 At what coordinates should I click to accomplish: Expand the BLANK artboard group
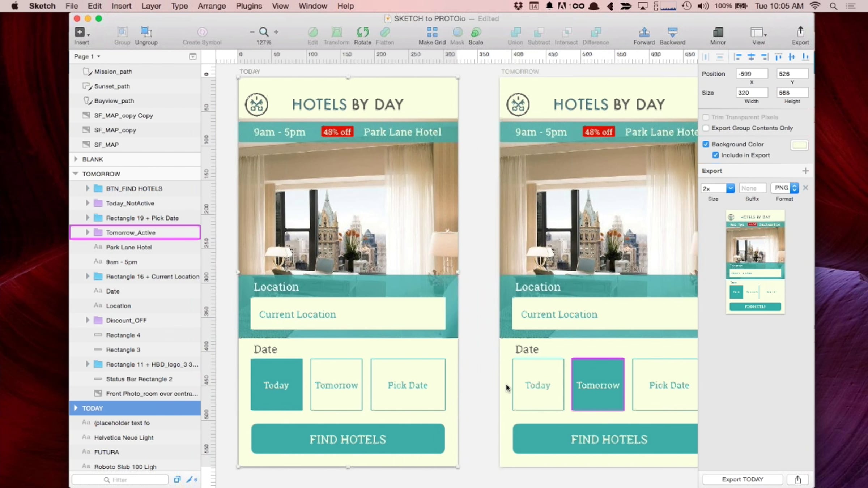[76, 159]
